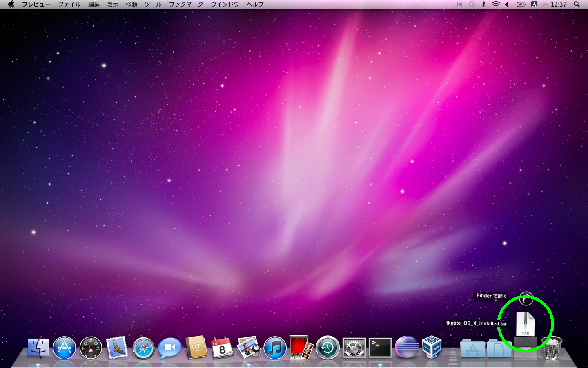Collapse the open Downloads stack in Dock
This screenshot has width=588, height=368.
coord(525,348)
